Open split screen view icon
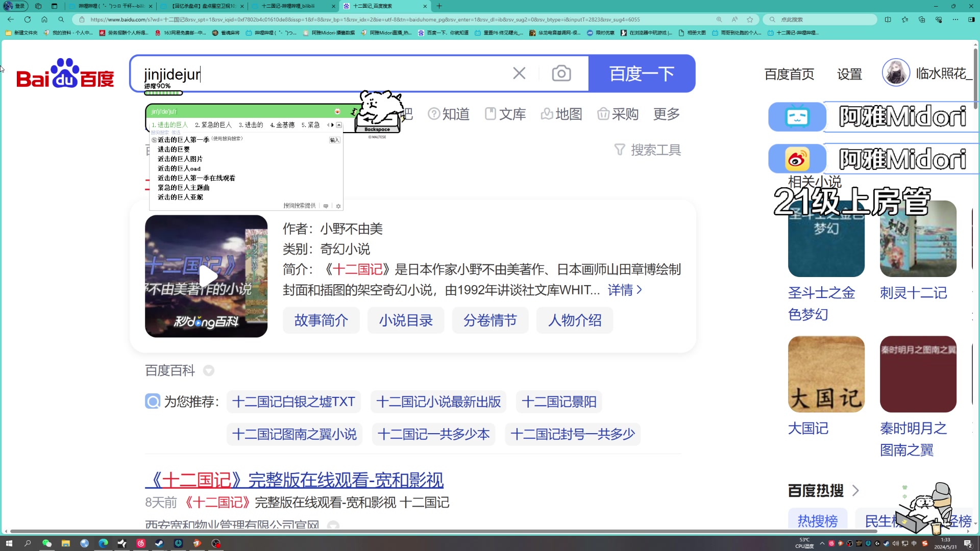 click(x=888, y=19)
